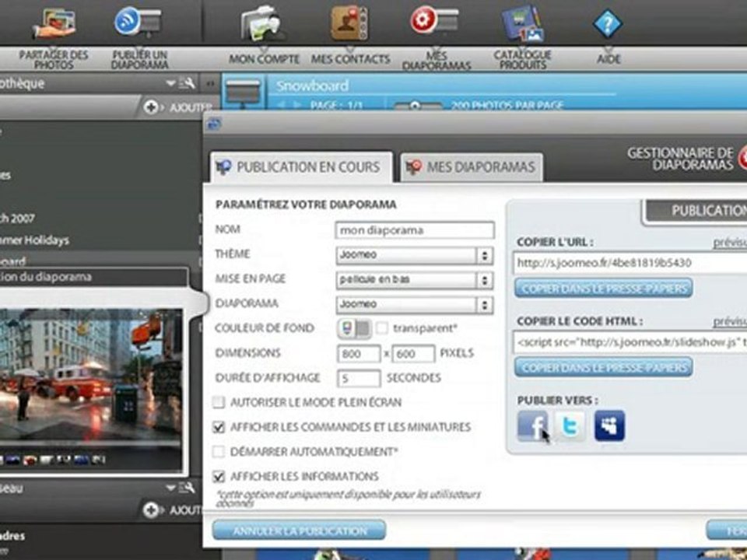Copy the HTML code to clipboard
Image resolution: width=747 pixels, height=560 pixels.
tap(604, 368)
